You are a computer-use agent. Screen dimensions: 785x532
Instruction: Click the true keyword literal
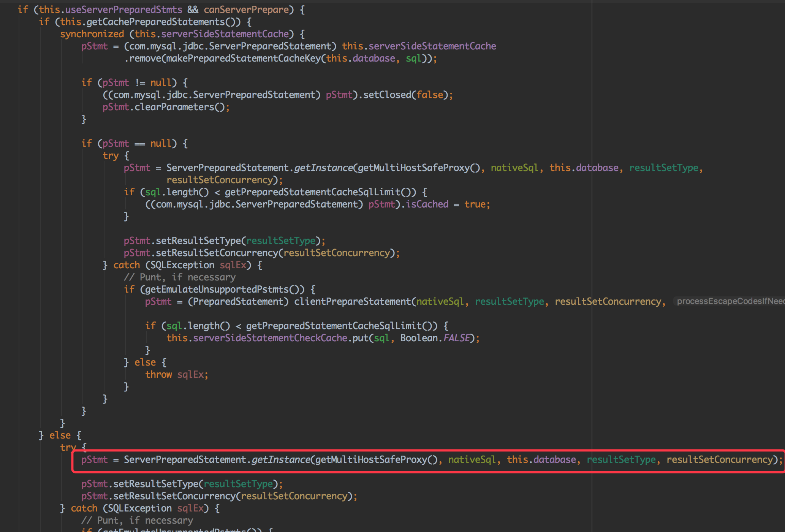475,204
